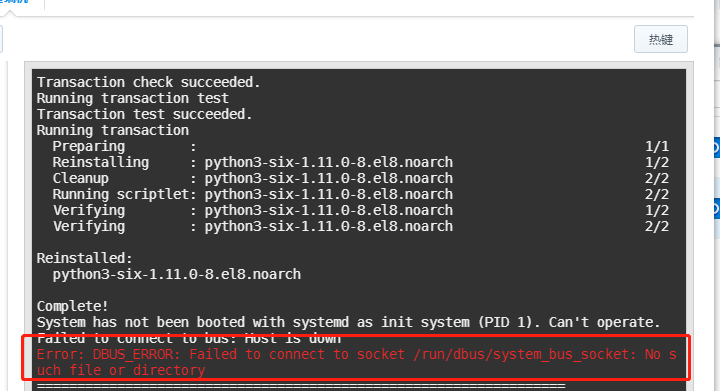
Task: Click the 'Complete!' line in the console
Action: coord(73,307)
